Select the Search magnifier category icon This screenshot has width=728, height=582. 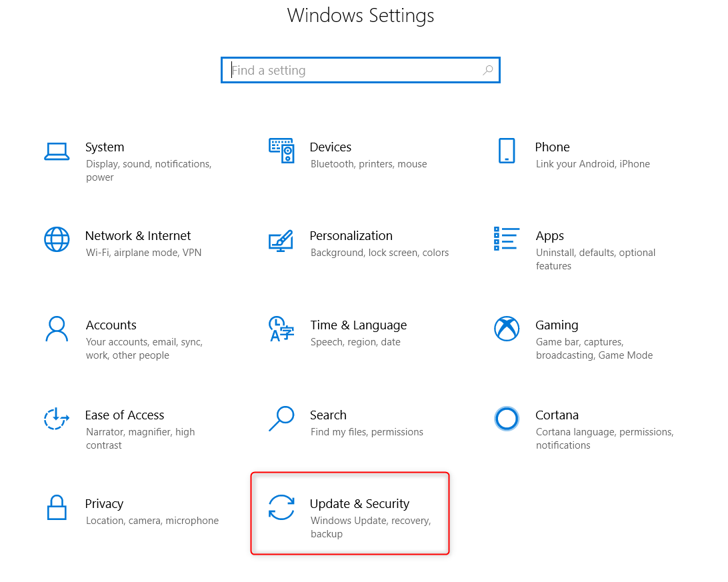tap(281, 419)
